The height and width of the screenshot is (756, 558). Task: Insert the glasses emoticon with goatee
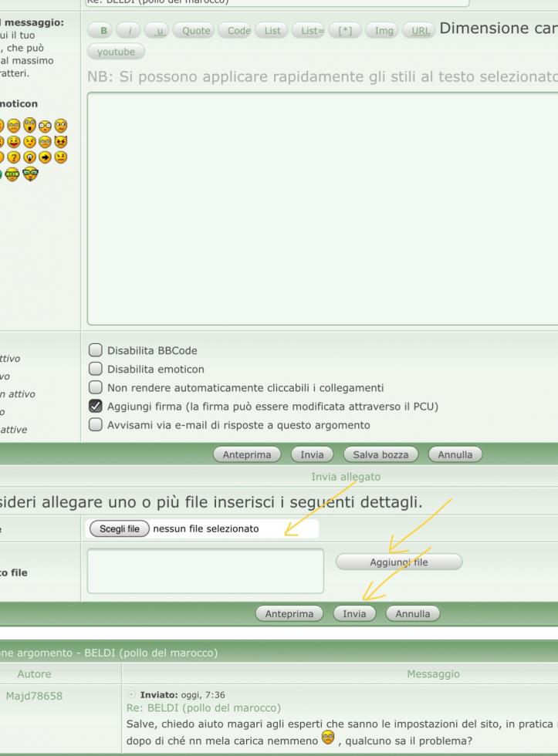tap(30, 174)
